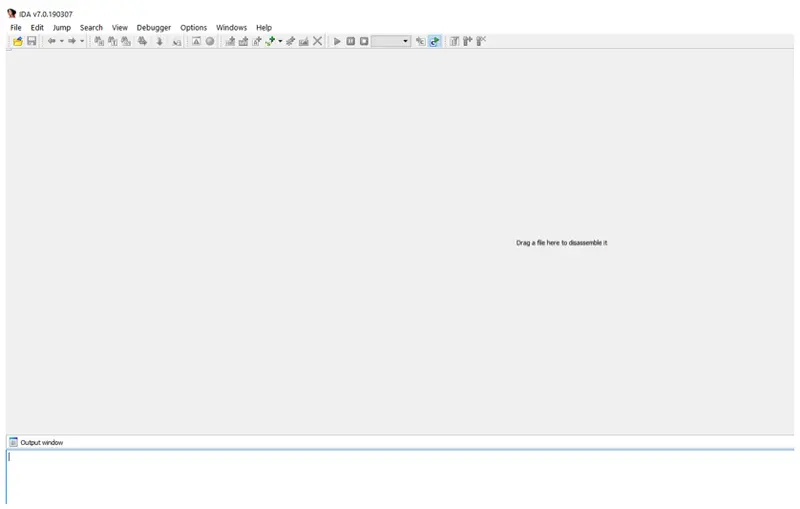This screenshot has height=509, width=800.
Task: Stop the debugged process with the square icon
Action: pos(364,41)
